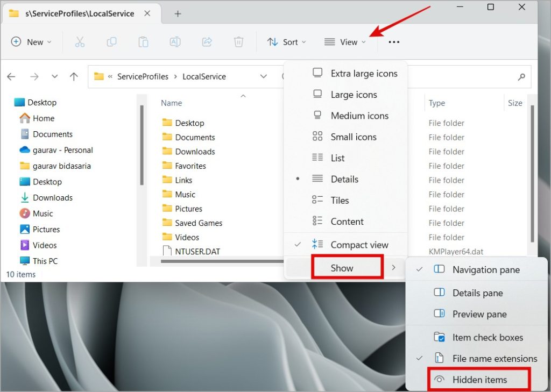
Task: Open the New dropdown menu
Action: click(31, 42)
